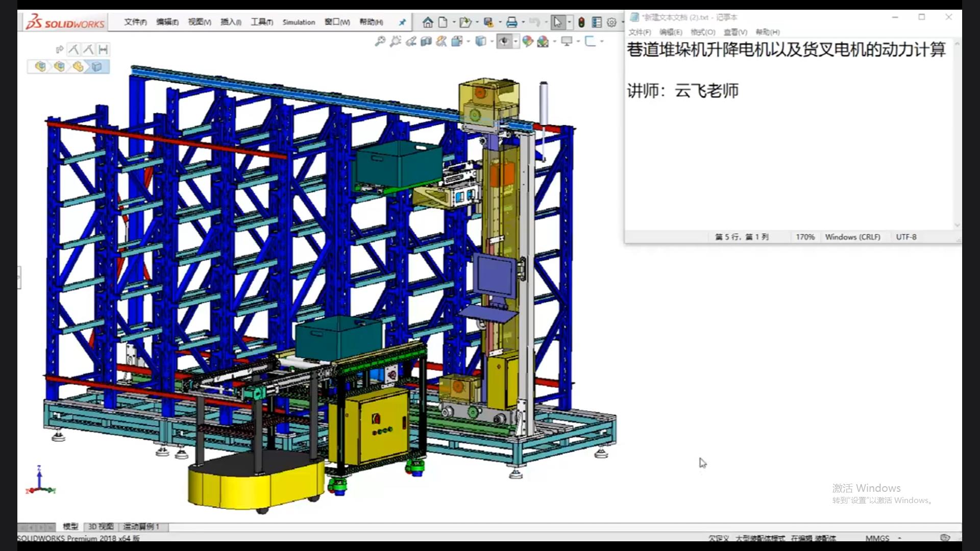The width and height of the screenshot is (980, 551).
Task: Toggle Section View icon
Action: pos(426,41)
